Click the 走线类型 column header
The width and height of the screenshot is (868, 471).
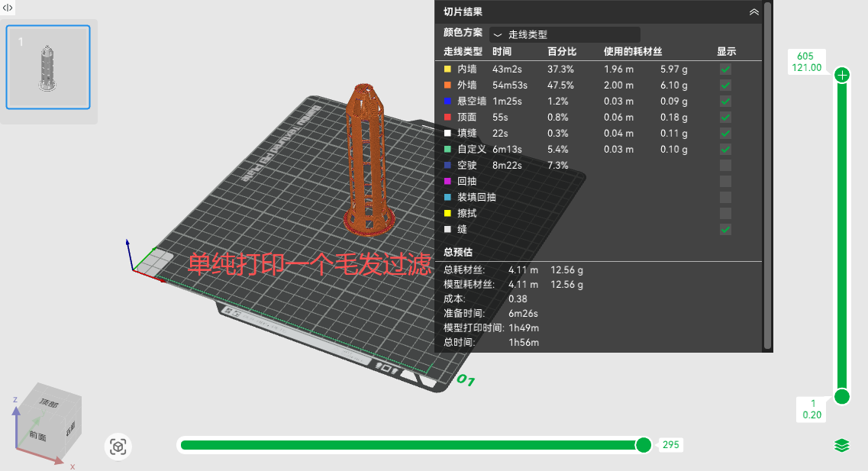pyautogui.click(x=463, y=51)
